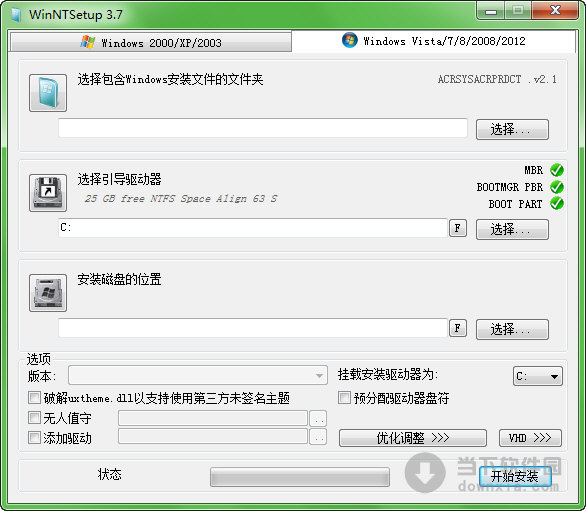
Task: Minimize the WinNTSetup window
Action: point(491,11)
